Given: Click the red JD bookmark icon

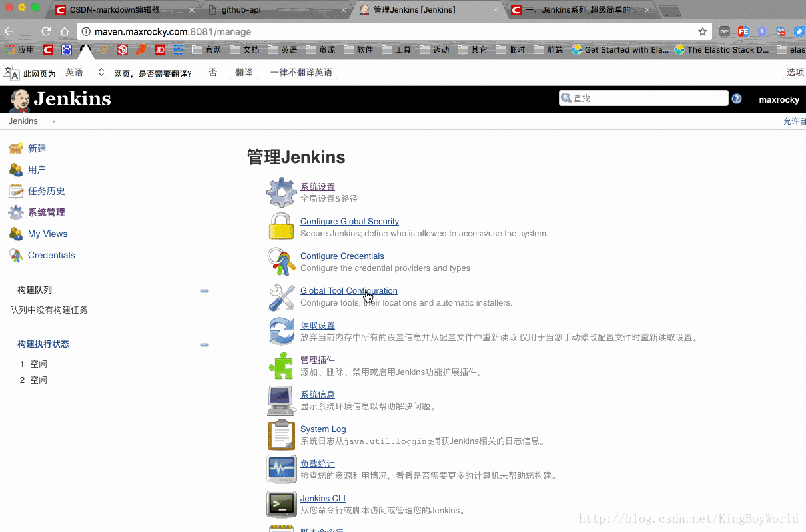Looking at the screenshot, I should pos(160,49).
